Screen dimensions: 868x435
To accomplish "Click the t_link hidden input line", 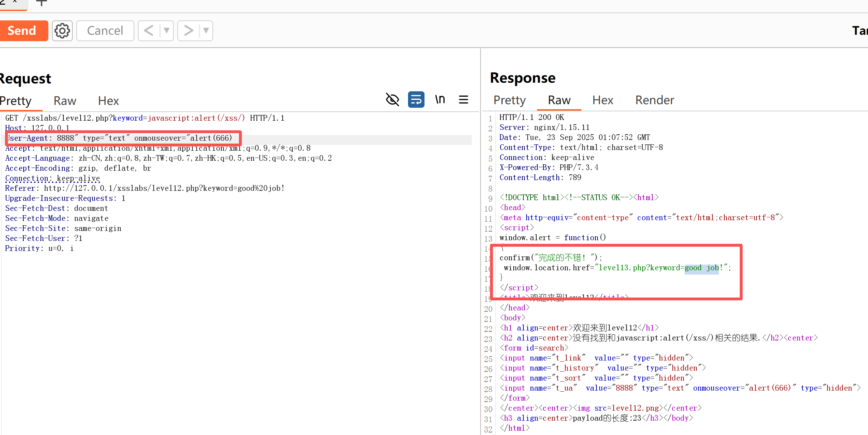I will [x=596, y=358].
